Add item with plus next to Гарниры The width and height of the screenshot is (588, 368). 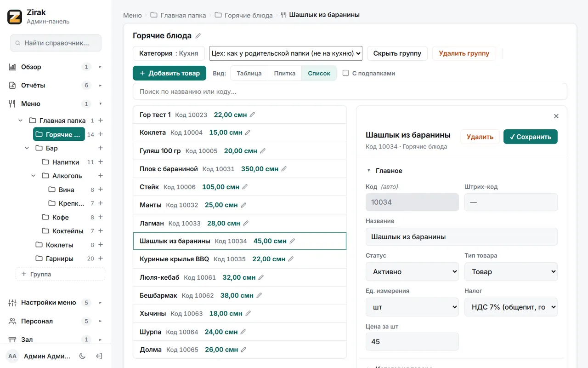101,259
